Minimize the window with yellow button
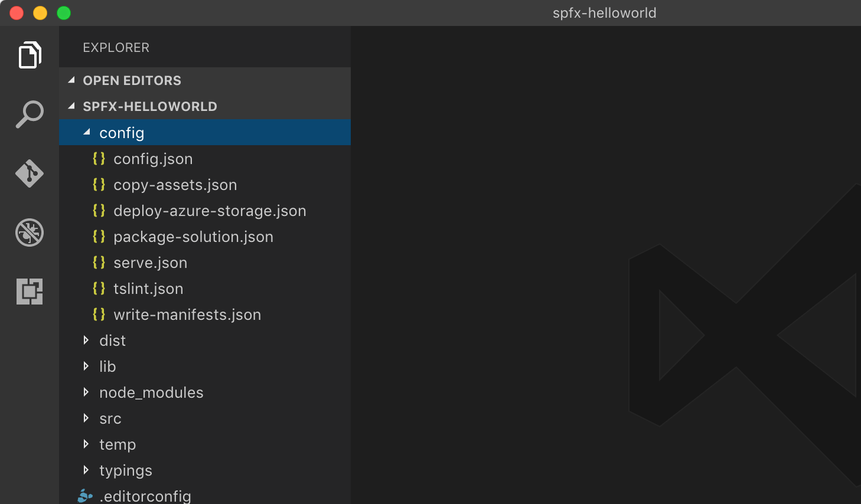Screen dimensions: 861x504 pyautogui.click(x=40, y=13)
